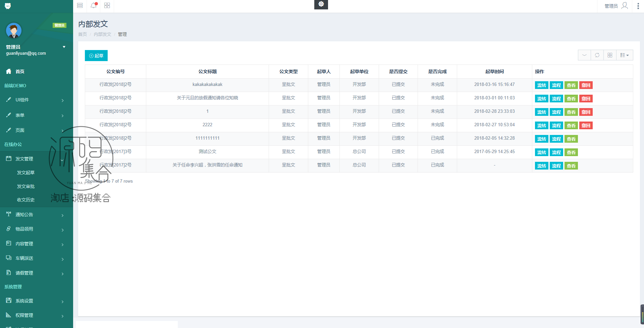Expand the 内容管理 chevron
This screenshot has height=328, width=644.
point(63,245)
